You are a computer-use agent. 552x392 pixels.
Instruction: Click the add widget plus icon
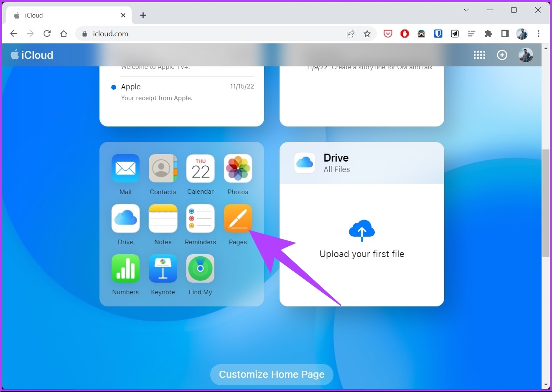click(502, 55)
